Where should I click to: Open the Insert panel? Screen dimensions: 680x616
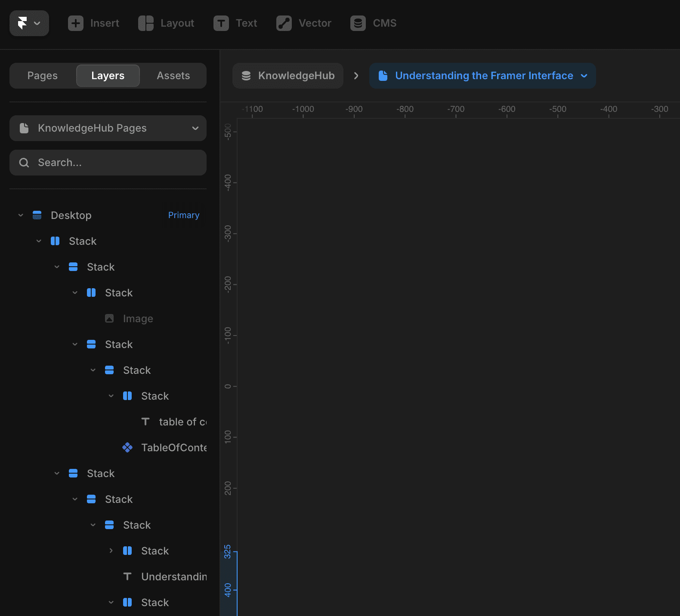coord(93,23)
